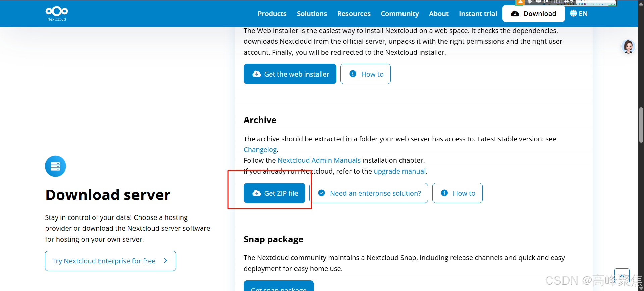Viewport: 644px width, 291px height.
Task: Open the About menu
Action: pyautogui.click(x=439, y=14)
